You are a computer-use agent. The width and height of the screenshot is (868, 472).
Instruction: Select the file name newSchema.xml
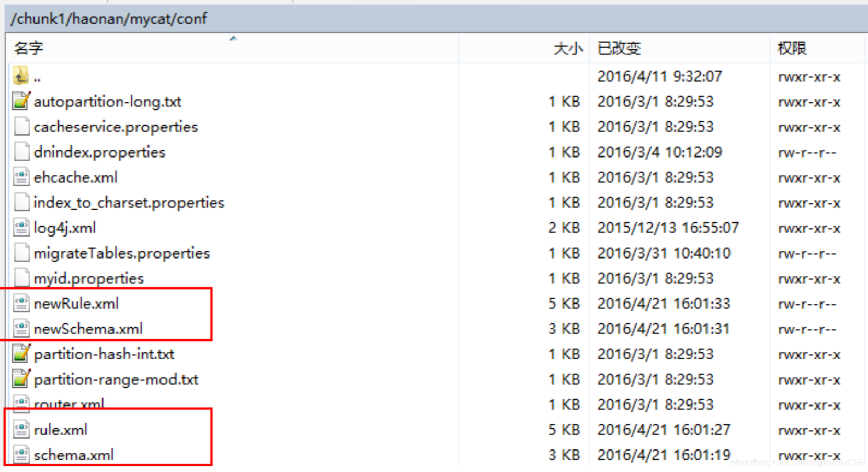[x=88, y=329]
